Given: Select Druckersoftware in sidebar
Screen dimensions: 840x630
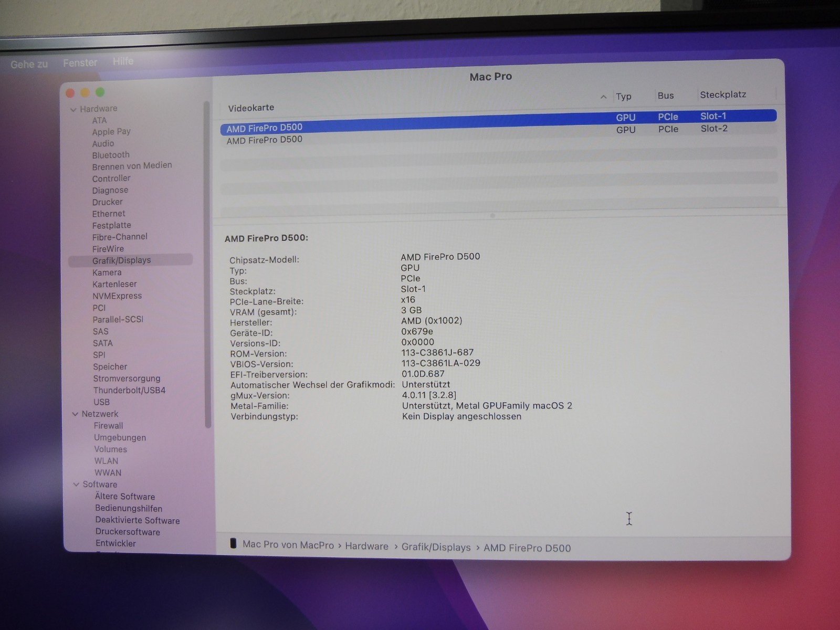Looking at the screenshot, I should tap(128, 532).
